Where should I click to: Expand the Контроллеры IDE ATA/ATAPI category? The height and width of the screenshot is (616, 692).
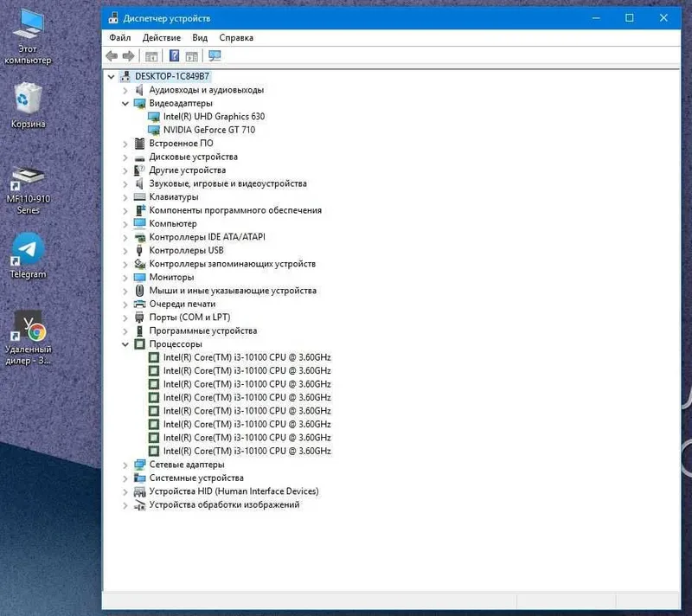tap(125, 237)
